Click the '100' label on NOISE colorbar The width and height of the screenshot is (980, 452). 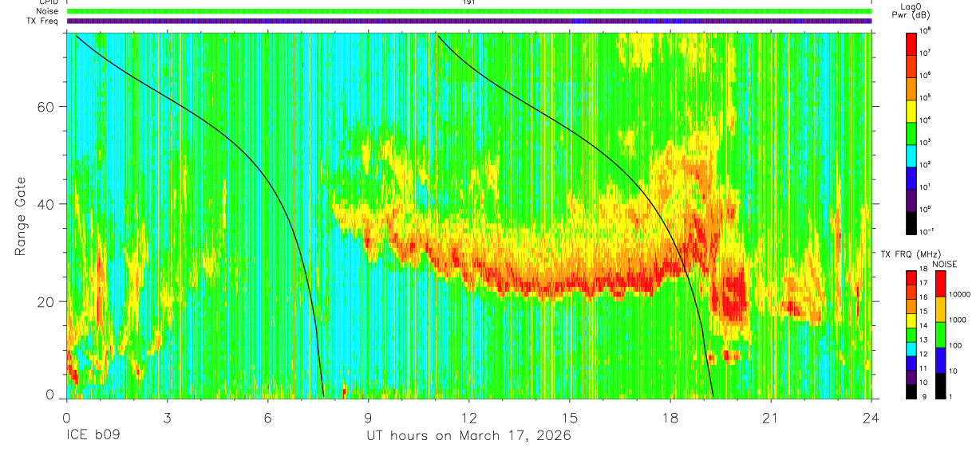coord(955,345)
